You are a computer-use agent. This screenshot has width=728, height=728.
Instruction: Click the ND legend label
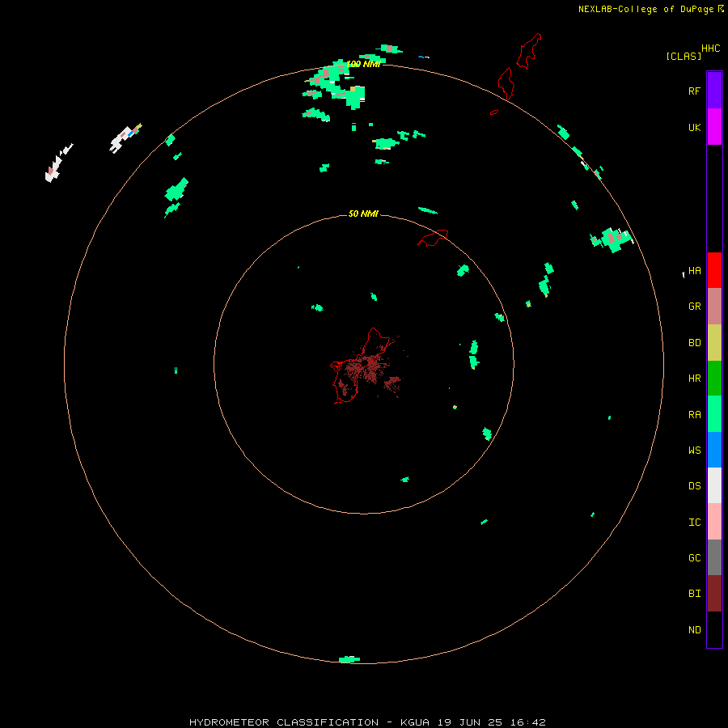[694, 629]
